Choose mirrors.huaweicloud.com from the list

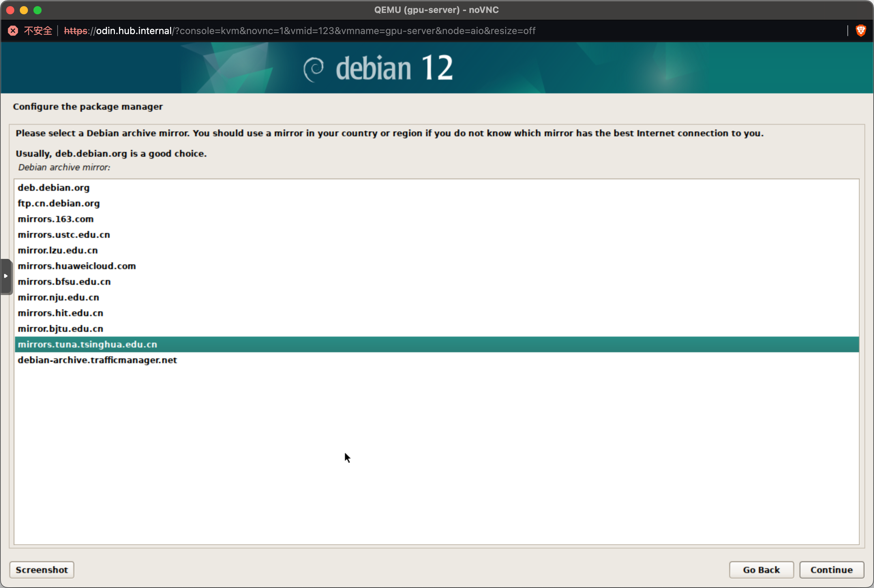[437, 266]
